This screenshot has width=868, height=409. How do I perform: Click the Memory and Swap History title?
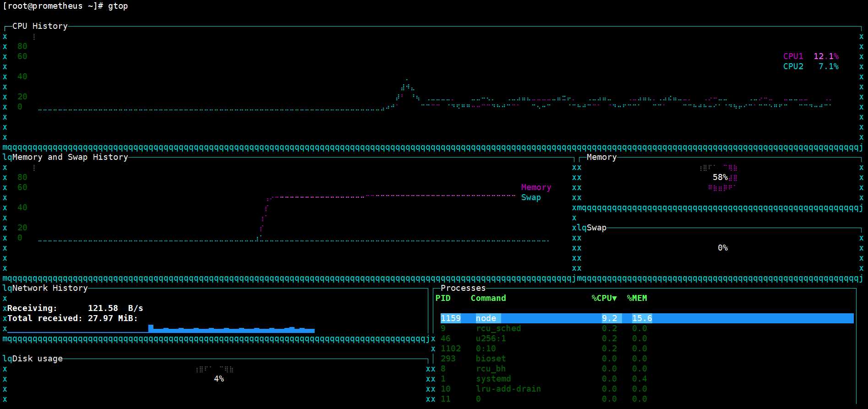[x=70, y=157]
